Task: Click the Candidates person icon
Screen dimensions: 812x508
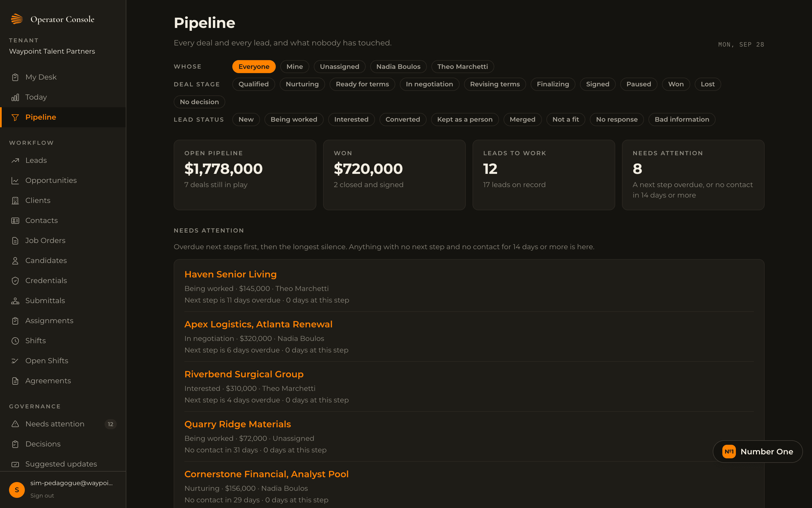Action: [15, 261]
